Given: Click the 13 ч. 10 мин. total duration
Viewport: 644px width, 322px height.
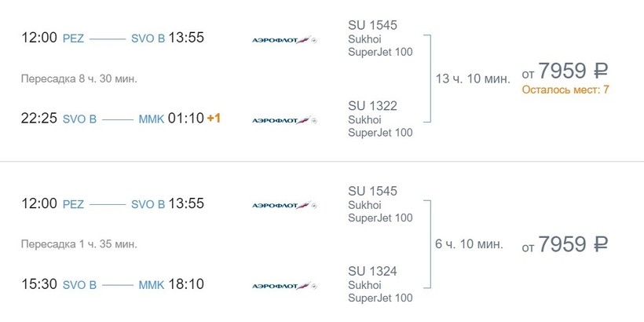Looking at the screenshot, I should [473, 79].
